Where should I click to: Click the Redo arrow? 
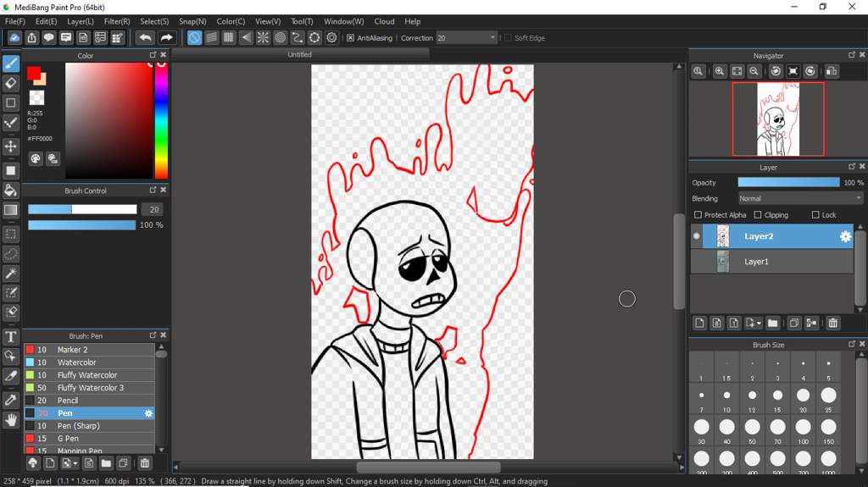(166, 37)
